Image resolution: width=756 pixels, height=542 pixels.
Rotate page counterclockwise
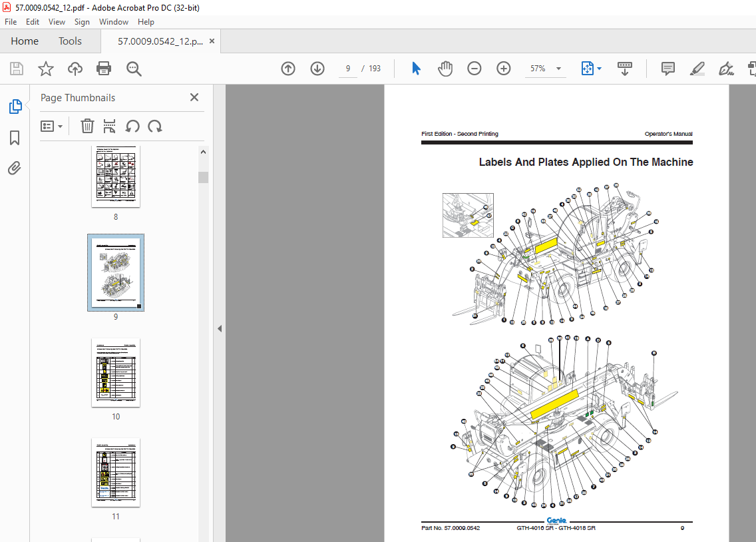point(132,127)
